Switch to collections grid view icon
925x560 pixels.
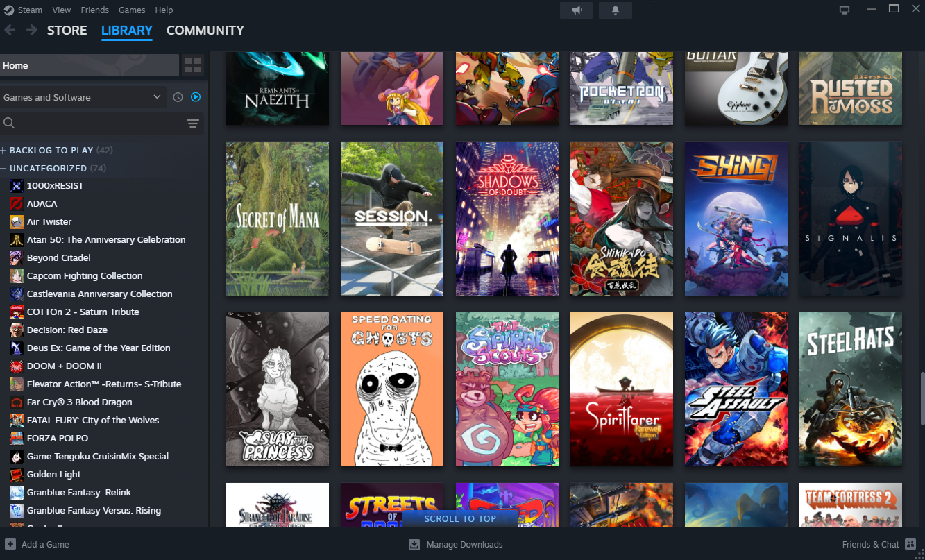pyautogui.click(x=193, y=66)
